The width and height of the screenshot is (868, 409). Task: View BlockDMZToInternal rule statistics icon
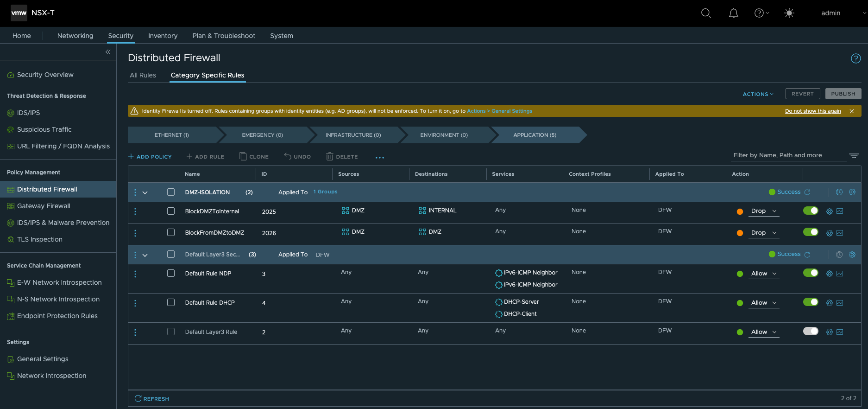coord(840,211)
